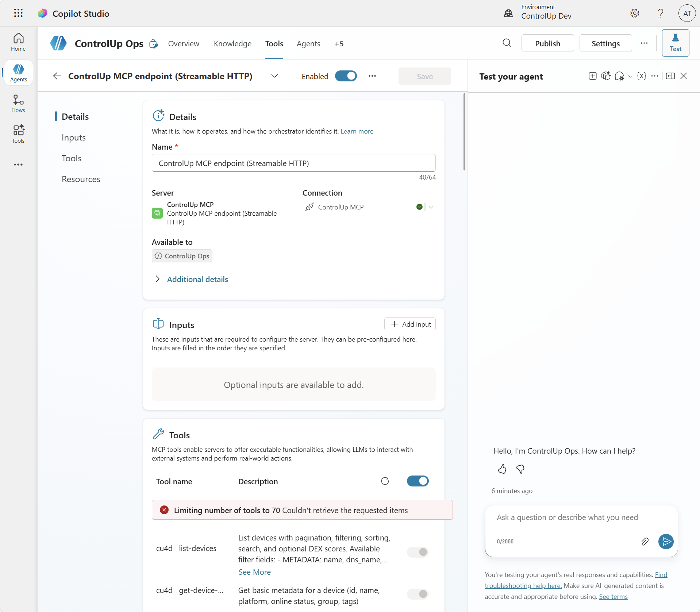
Task: Close the Test your agent panel
Action: [x=684, y=76]
